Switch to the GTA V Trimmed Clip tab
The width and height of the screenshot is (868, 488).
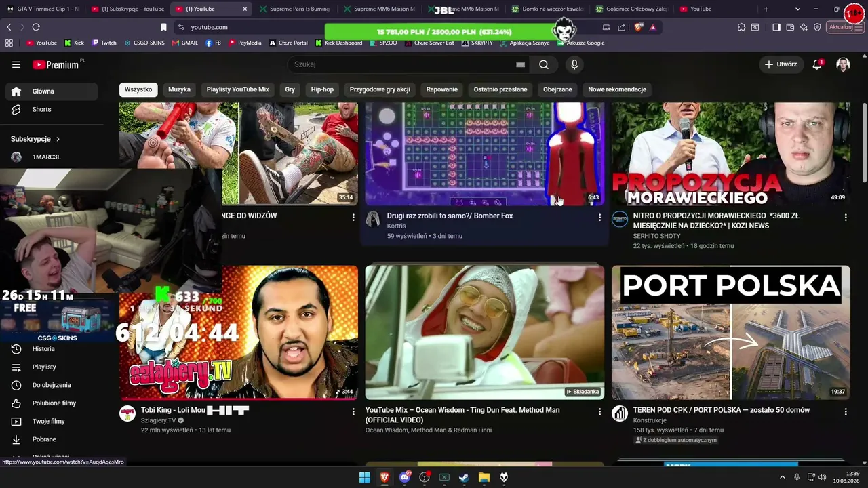coord(42,9)
